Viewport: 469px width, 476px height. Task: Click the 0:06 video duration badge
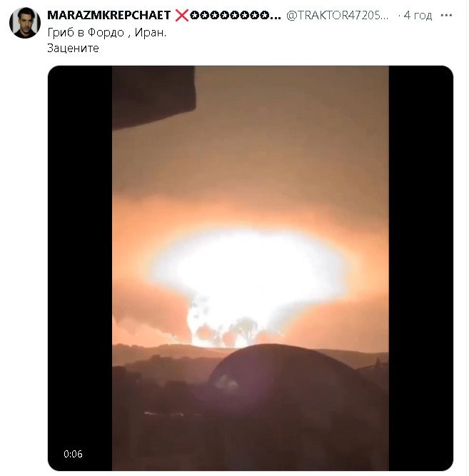[x=73, y=454]
